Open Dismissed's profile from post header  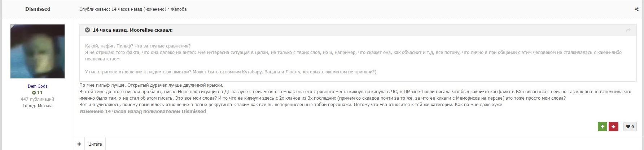[38, 9]
